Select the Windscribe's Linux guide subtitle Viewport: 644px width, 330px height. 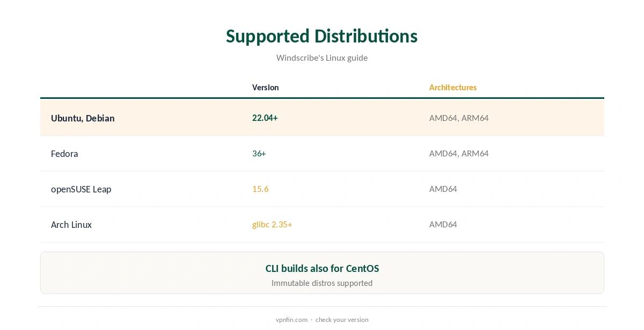[322, 58]
